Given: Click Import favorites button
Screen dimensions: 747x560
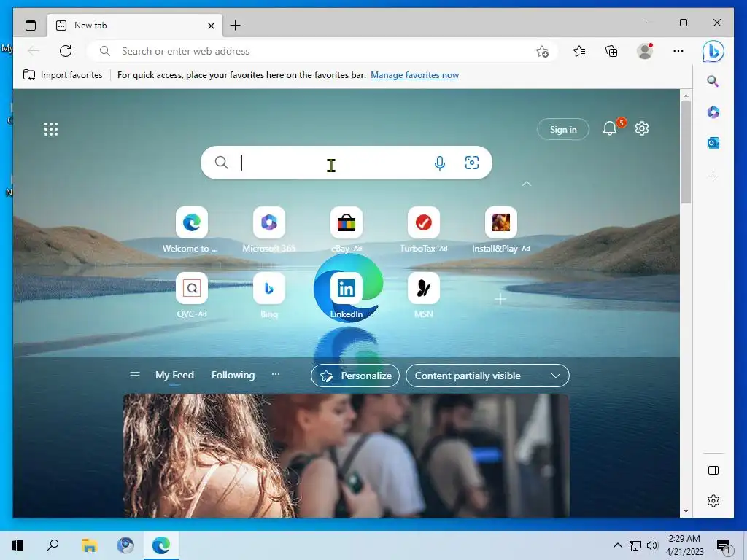Looking at the screenshot, I should 63,75.
